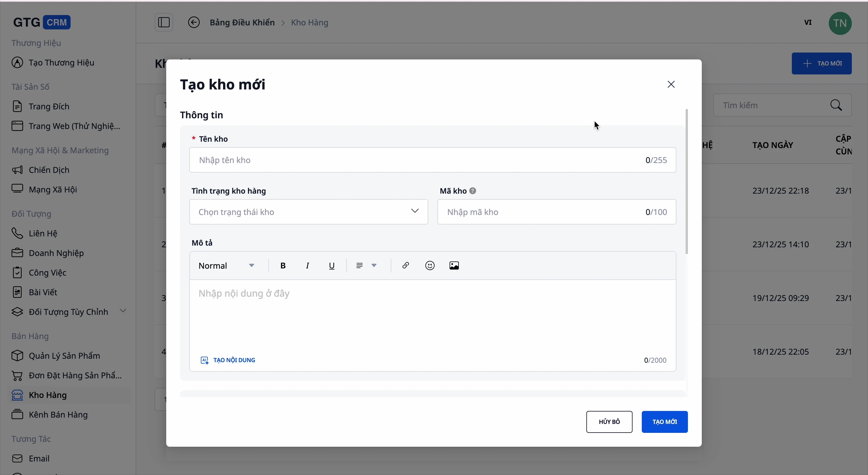The image size is (868, 475).
Task: Click the dialog vertical scrollbar
Action: point(687,182)
